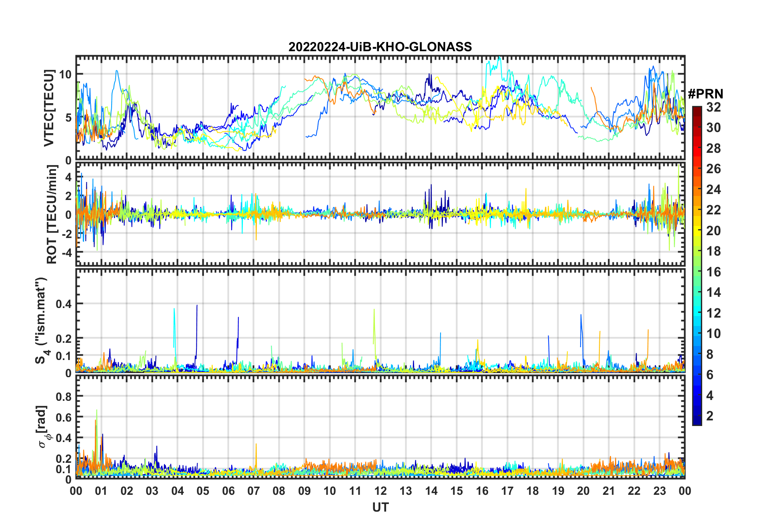Select colorbar tick label 24

[713, 189]
